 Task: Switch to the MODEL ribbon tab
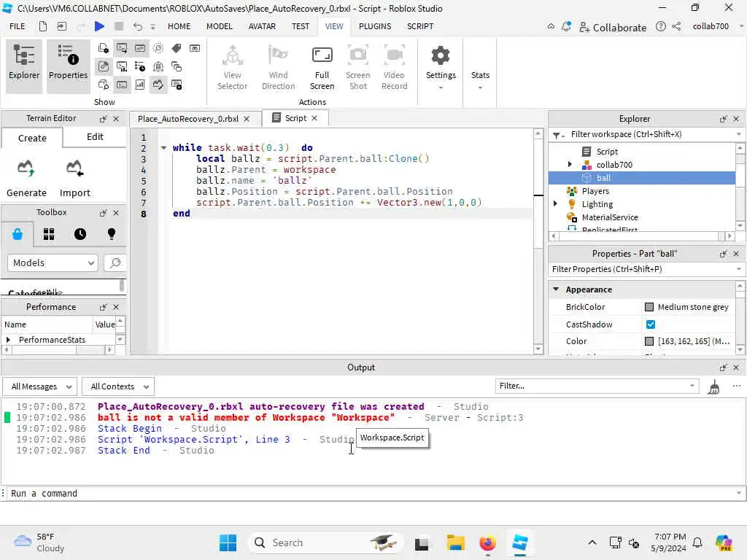[x=219, y=26]
